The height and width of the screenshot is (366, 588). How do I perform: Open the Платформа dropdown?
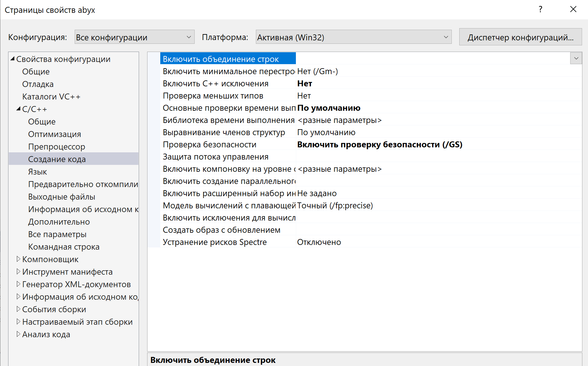353,37
